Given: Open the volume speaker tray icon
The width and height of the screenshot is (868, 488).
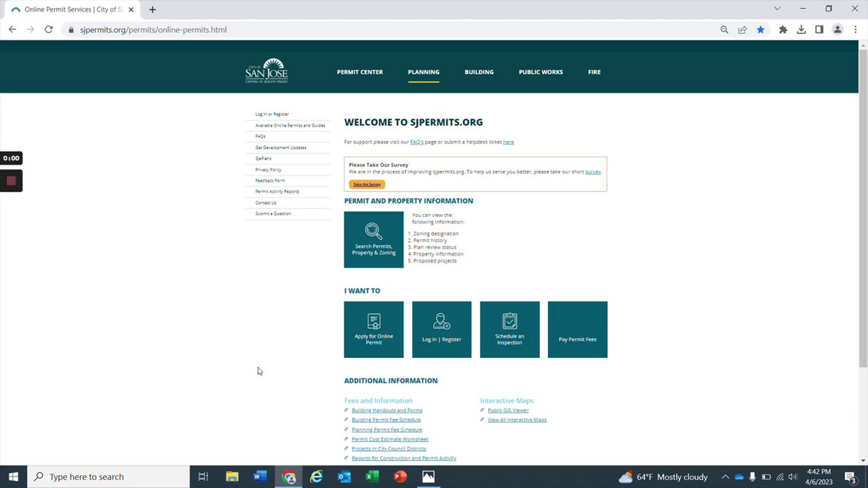Looking at the screenshot, I should click(x=793, y=476).
